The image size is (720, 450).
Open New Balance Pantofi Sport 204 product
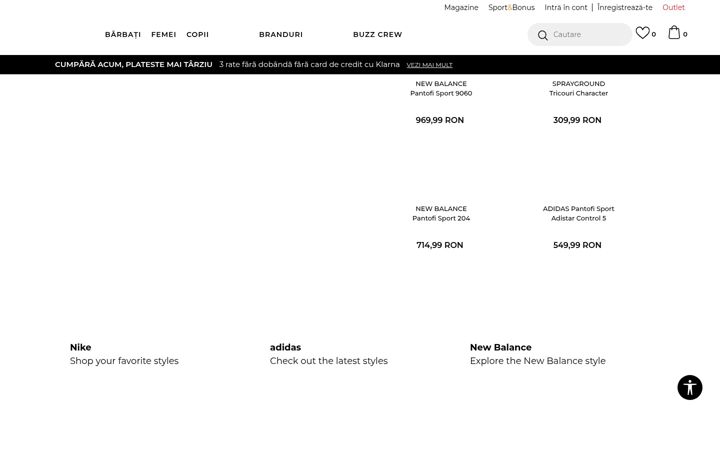pos(441,213)
